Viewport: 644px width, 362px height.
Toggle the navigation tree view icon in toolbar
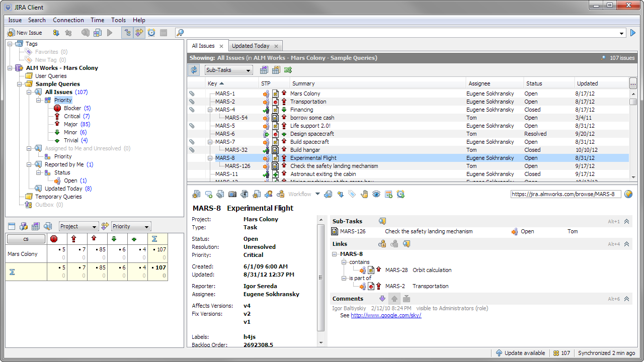tap(127, 33)
